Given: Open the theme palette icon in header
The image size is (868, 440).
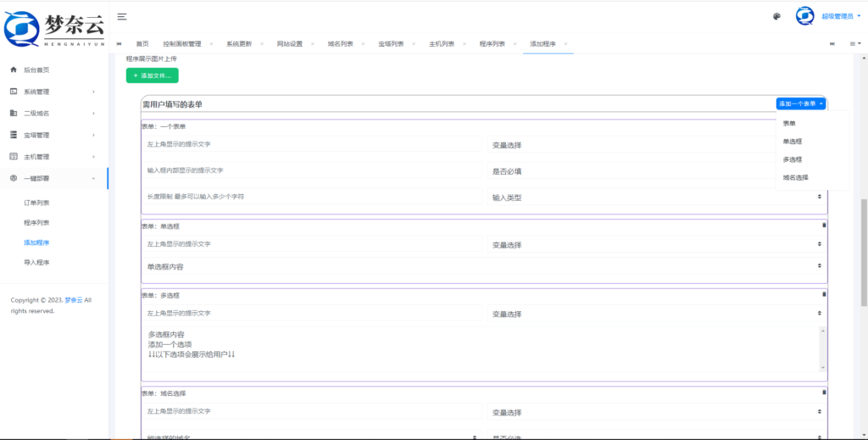Looking at the screenshot, I should point(777,16).
